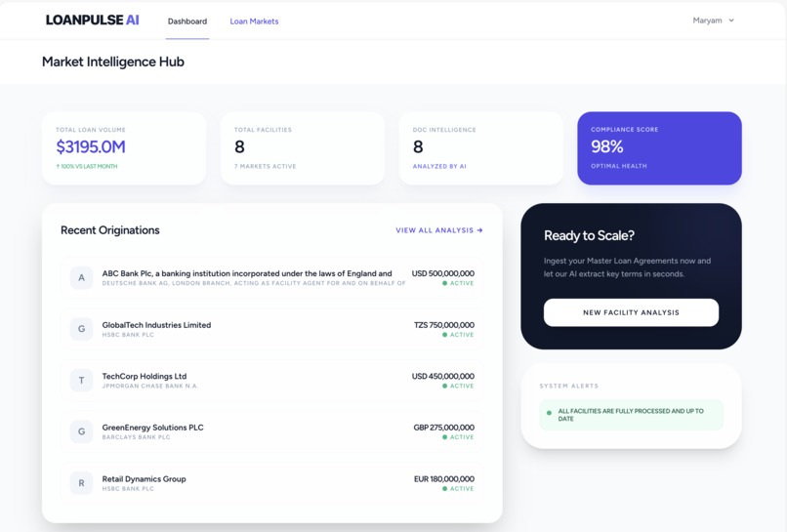The width and height of the screenshot is (787, 532).
Task: Click 100% vs last month indicator
Action: [x=87, y=166]
